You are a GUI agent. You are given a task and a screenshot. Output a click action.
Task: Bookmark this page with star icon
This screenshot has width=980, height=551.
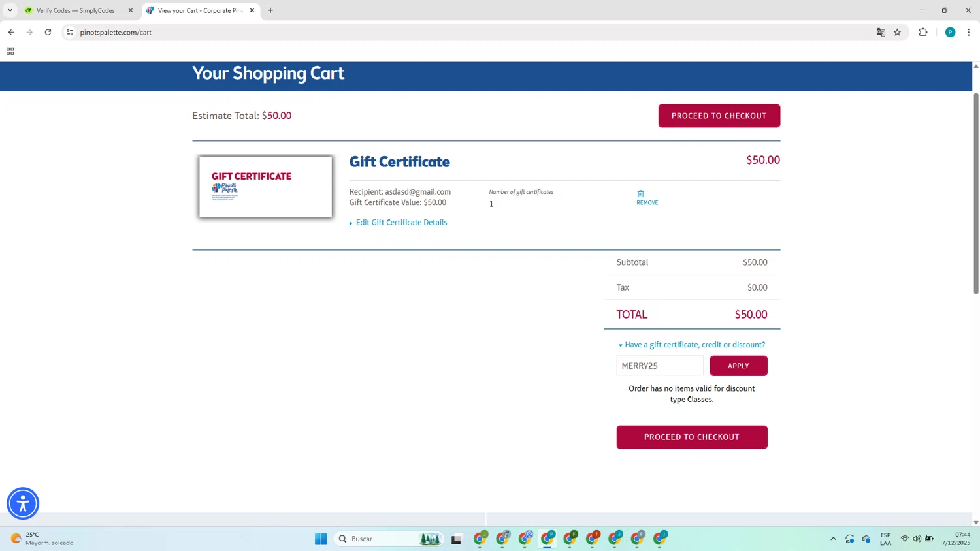point(898,32)
